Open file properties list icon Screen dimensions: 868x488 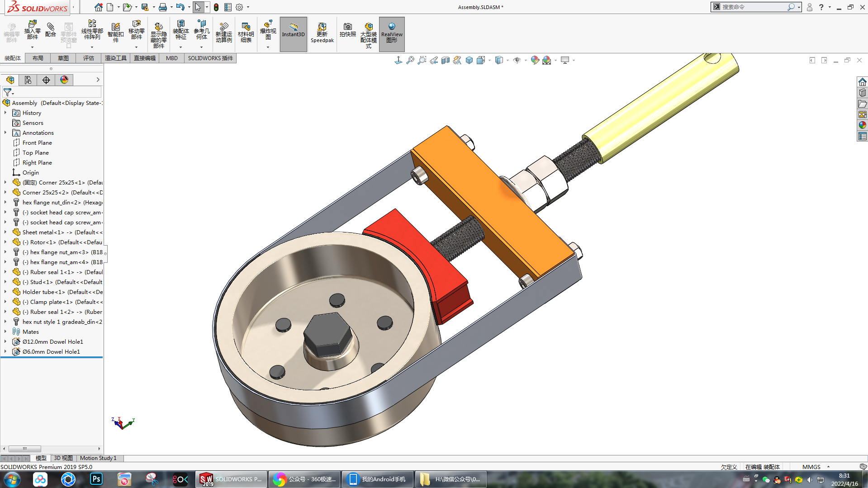tap(228, 7)
